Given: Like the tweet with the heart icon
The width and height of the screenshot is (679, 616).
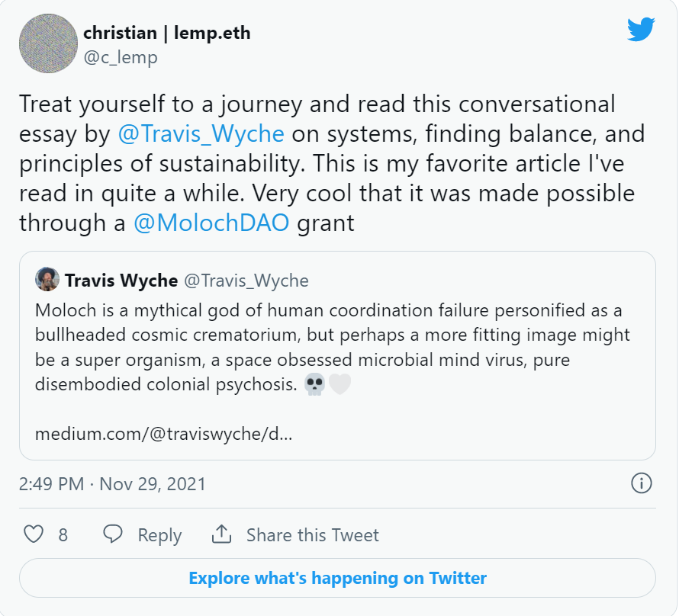Looking at the screenshot, I should [34, 534].
